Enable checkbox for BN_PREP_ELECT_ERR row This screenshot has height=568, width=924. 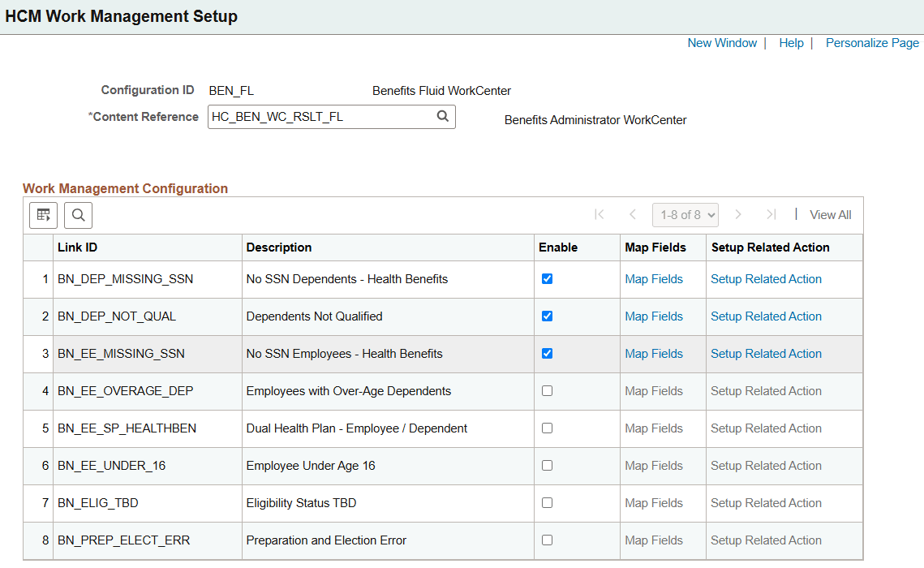547,540
